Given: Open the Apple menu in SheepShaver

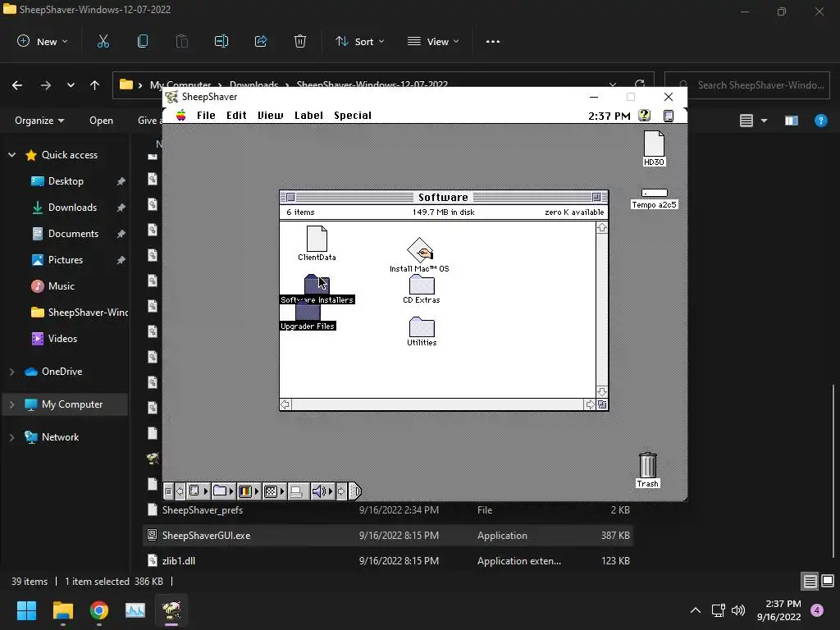Looking at the screenshot, I should point(181,115).
